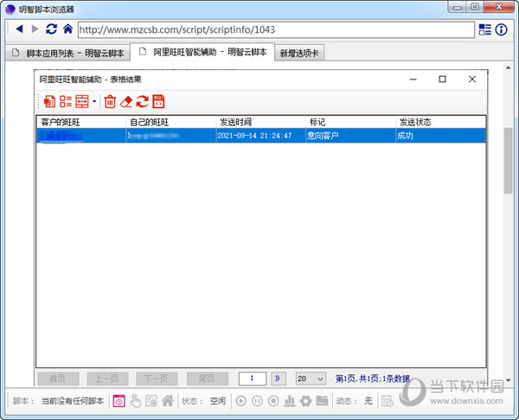Open the gear settings icon in status bar

306,401
